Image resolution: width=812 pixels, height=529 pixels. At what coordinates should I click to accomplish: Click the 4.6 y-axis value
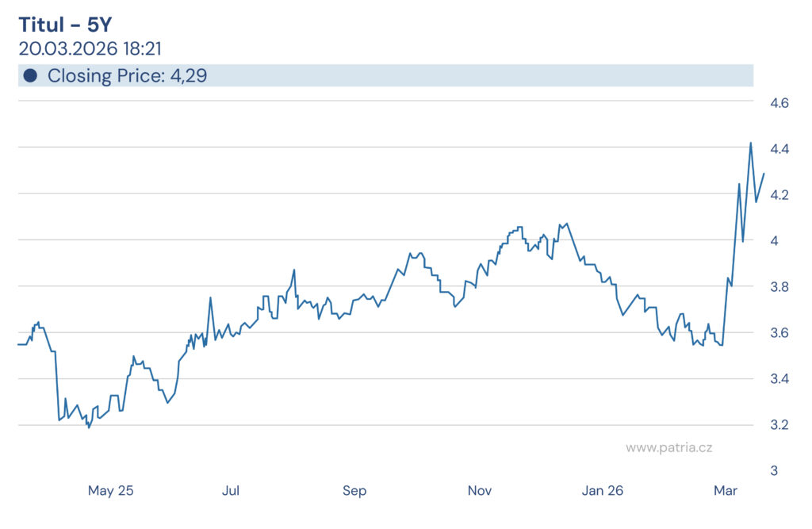coord(779,103)
